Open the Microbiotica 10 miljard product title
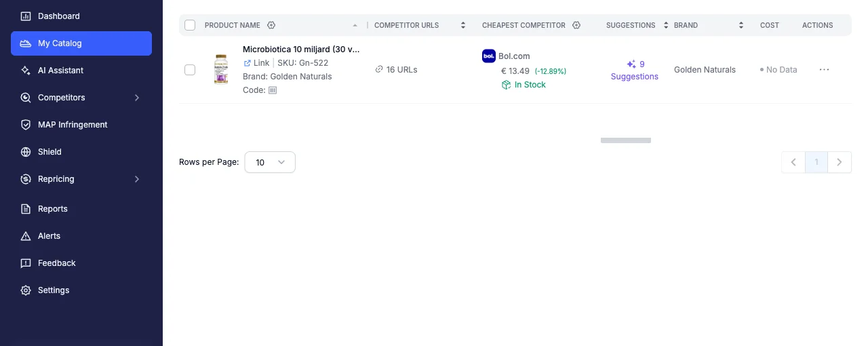 pos(301,50)
